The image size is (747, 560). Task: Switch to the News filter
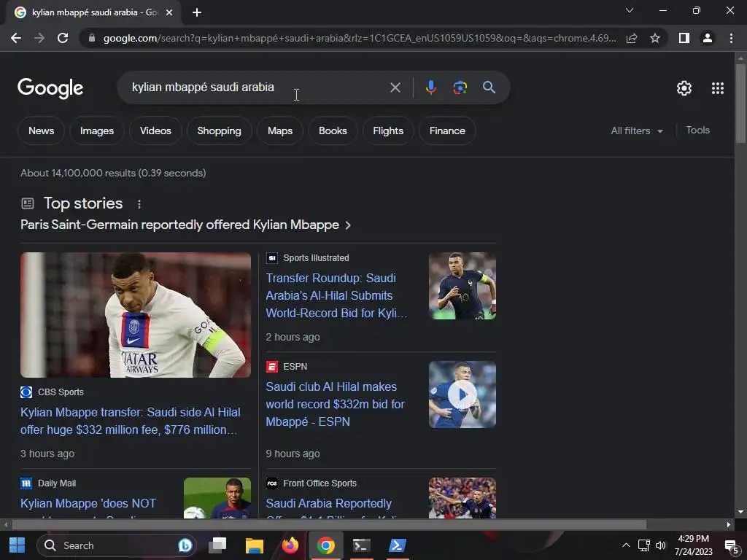point(41,131)
